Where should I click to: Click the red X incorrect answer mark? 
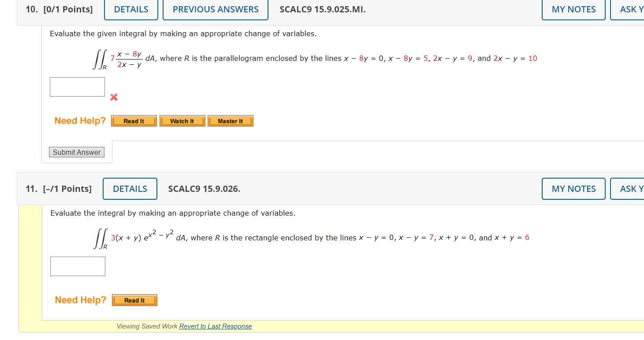(114, 97)
